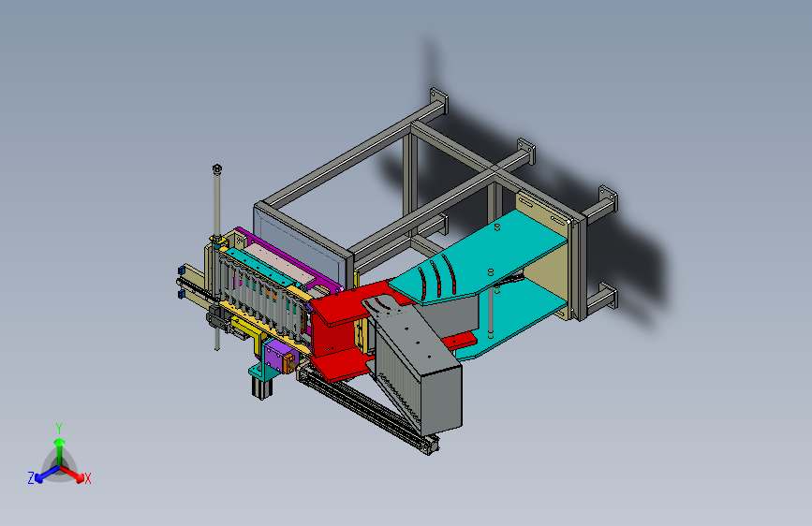
Task: Click the blue Z axis arrow of the orientation triad
Action: pyautogui.click(x=47, y=475)
